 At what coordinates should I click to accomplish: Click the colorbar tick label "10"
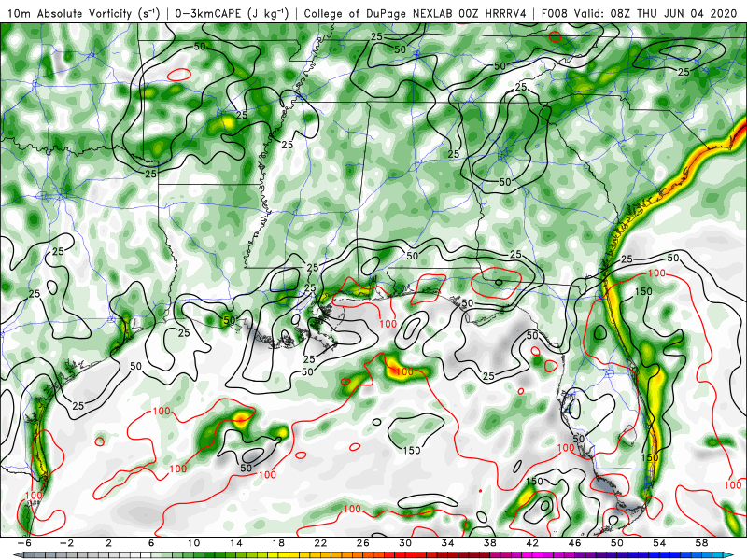[x=193, y=543]
